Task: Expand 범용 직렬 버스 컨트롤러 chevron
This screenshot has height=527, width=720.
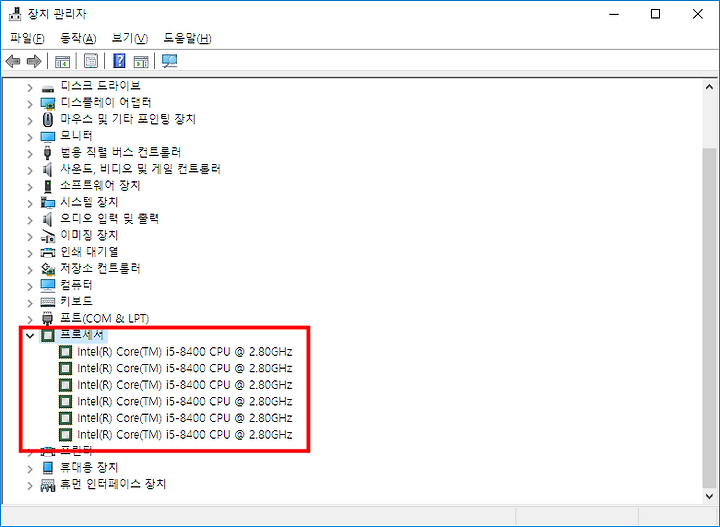Action: tap(30, 154)
